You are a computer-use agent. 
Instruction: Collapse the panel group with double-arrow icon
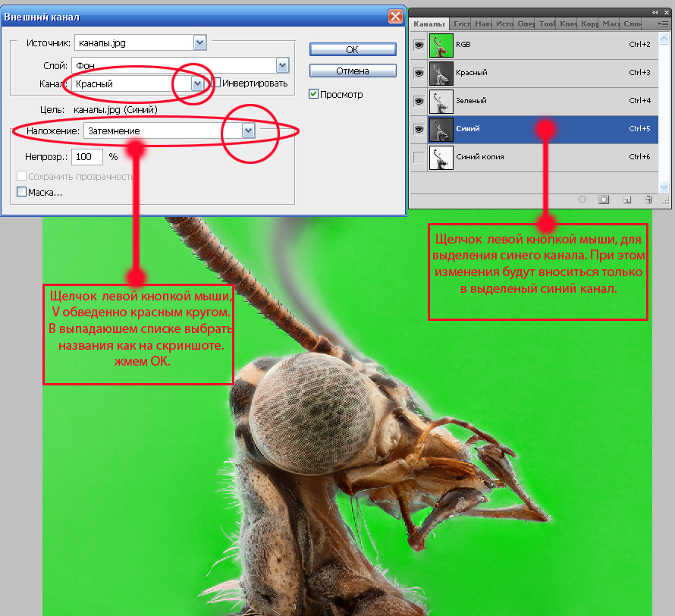pyautogui.click(x=656, y=12)
